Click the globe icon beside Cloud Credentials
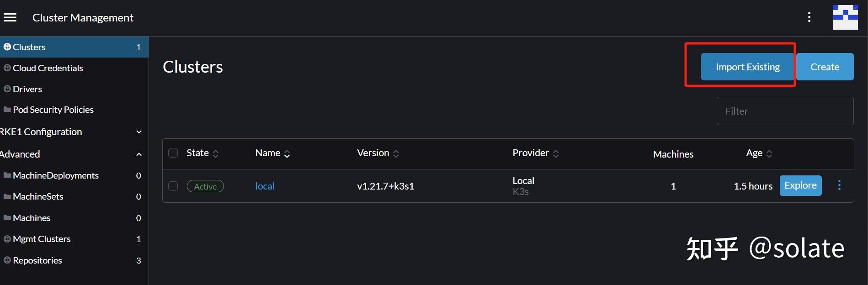This screenshot has width=868, height=285. (x=7, y=68)
